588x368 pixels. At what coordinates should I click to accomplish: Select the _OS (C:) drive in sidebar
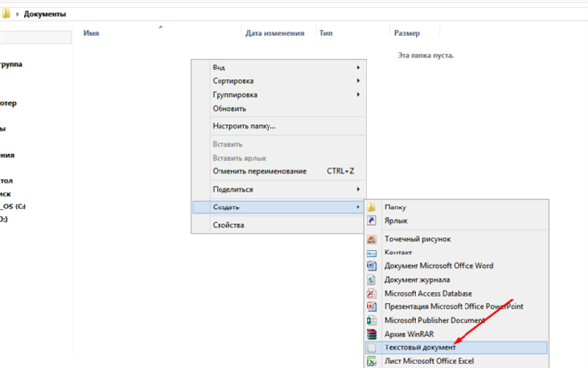(x=13, y=207)
